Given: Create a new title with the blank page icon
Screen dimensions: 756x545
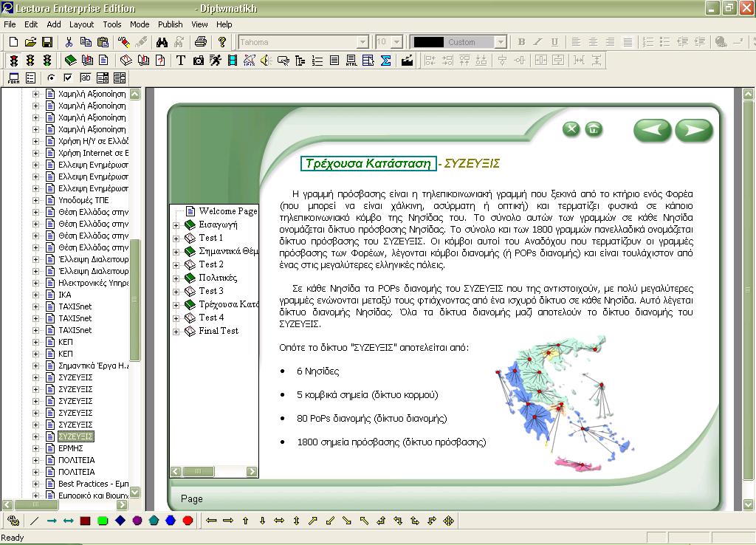Looking at the screenshot, I should [14, 42].
